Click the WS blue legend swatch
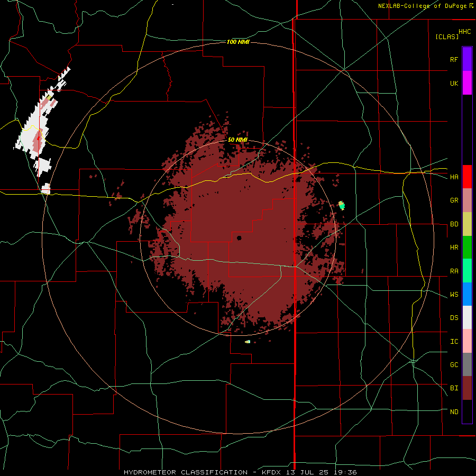The width and height of the screenshot is (476, 476). tap(467, 294)
